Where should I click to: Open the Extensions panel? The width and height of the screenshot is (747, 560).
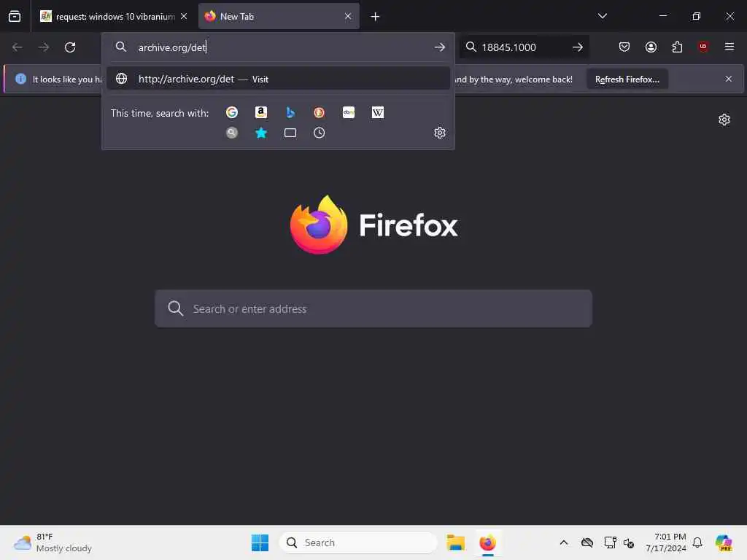click(x=677, y=47)
